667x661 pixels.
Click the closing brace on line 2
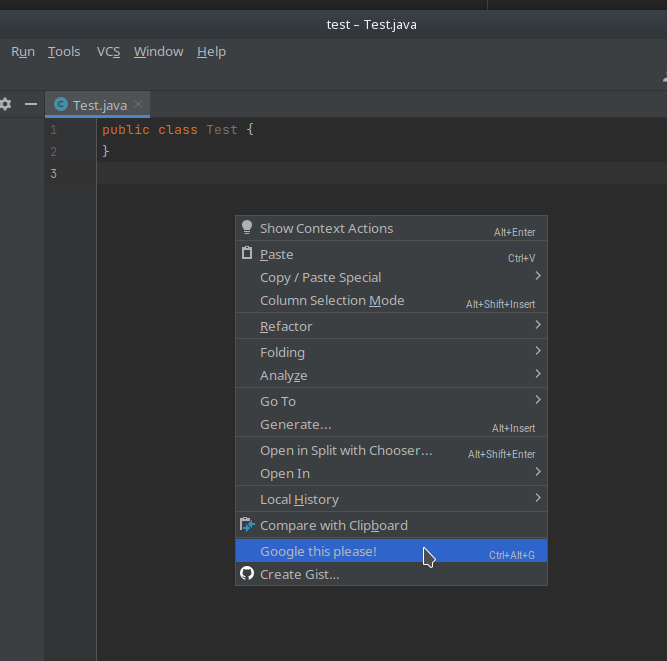105,151
